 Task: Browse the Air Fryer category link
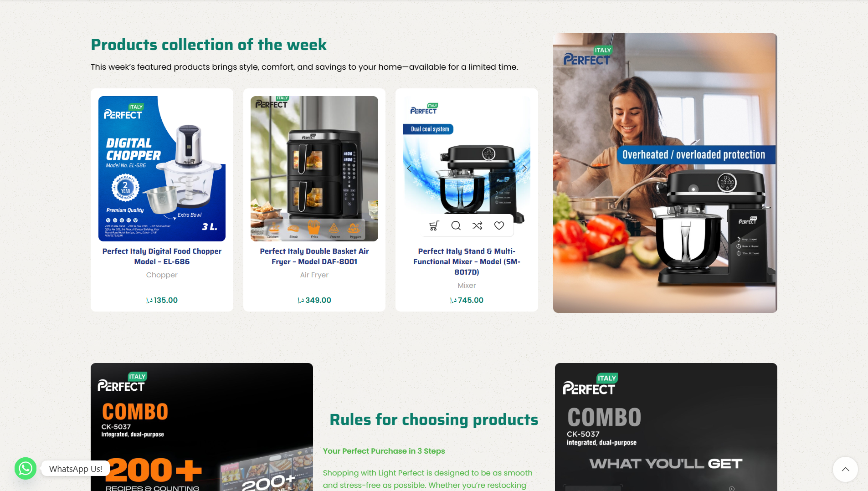(314, 275)
